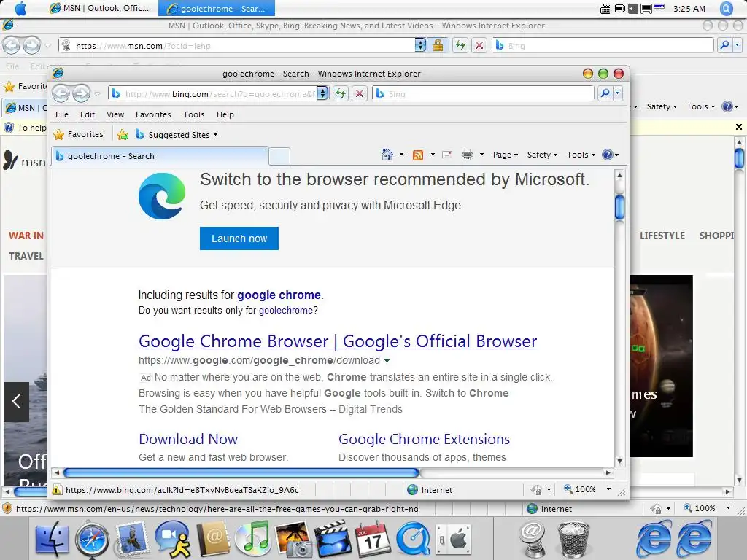Expand the google.com URL dropdown arrow in the ad result
Screen dimensions: 747x560
click(x=387, y=361)
